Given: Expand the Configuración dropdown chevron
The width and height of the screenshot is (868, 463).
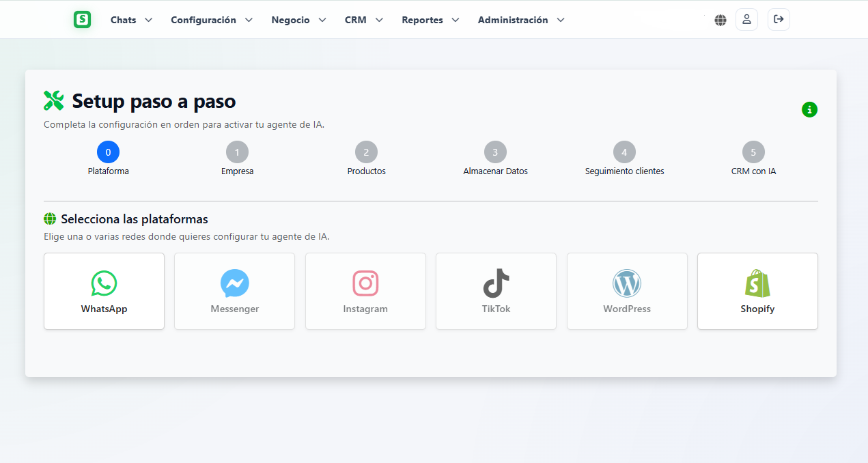Looking at the screenshot, I should [x=249, y=20].
